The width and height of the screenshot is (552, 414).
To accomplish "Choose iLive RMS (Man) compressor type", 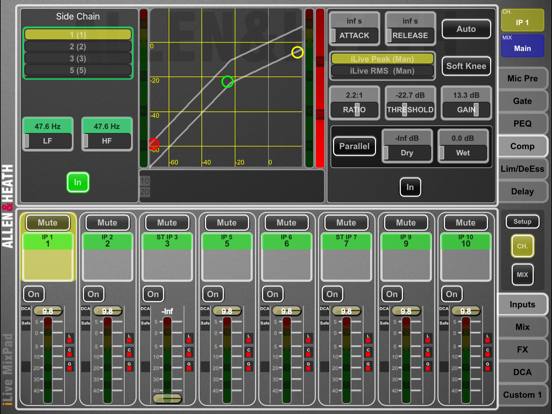I will point(382,71).
